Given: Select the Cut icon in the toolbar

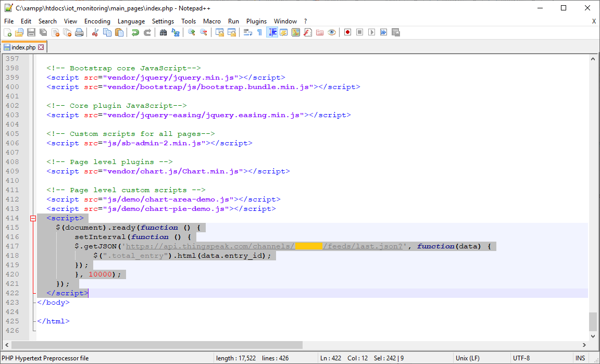Looking at the screenshot, I should coord(95,32).
